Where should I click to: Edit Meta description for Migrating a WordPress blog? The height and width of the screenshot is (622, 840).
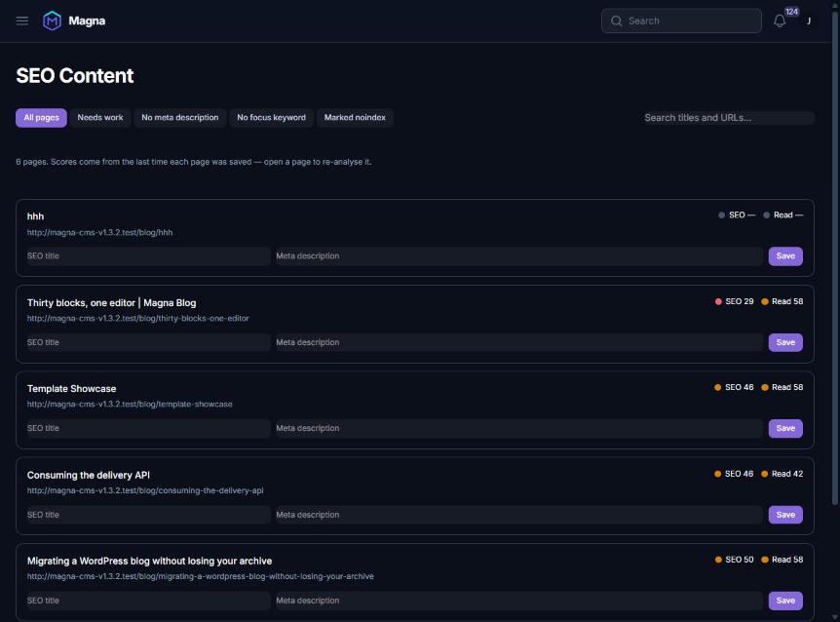(x=518, y=601)
